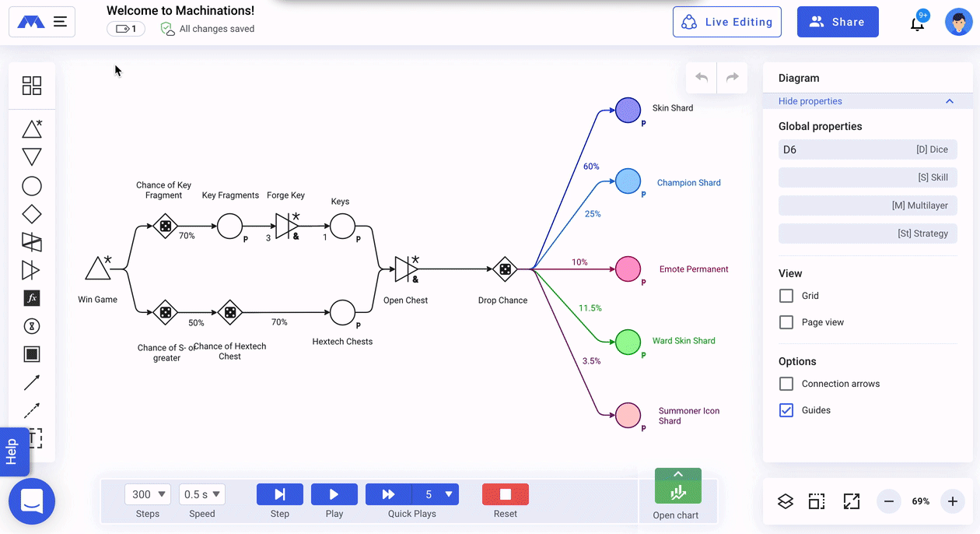Image resolution: width=980 pixels, height=534 pixels.
Task: Collapse the Diagram properties chevron
Action: 949,101
